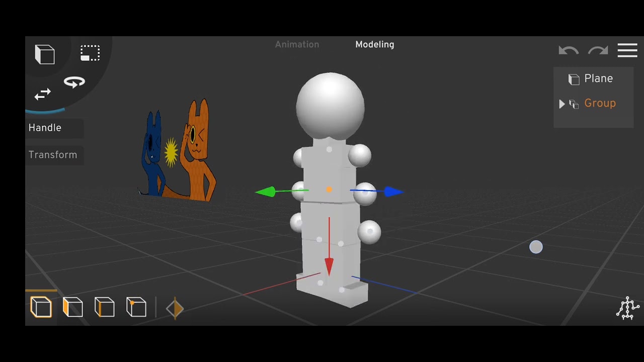Click the orange gizmo center point
Viewport: 644px width, 362px height.
(329, 190)
